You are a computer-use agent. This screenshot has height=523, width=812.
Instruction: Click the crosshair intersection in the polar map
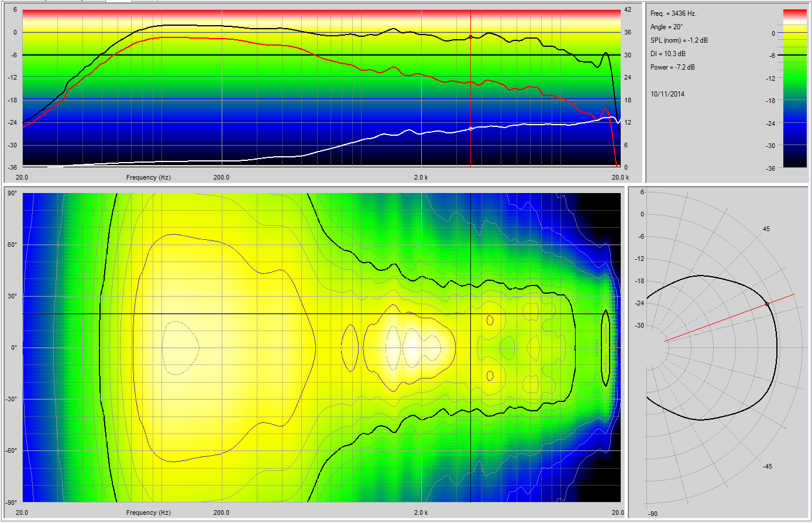(x=470, y=314)
